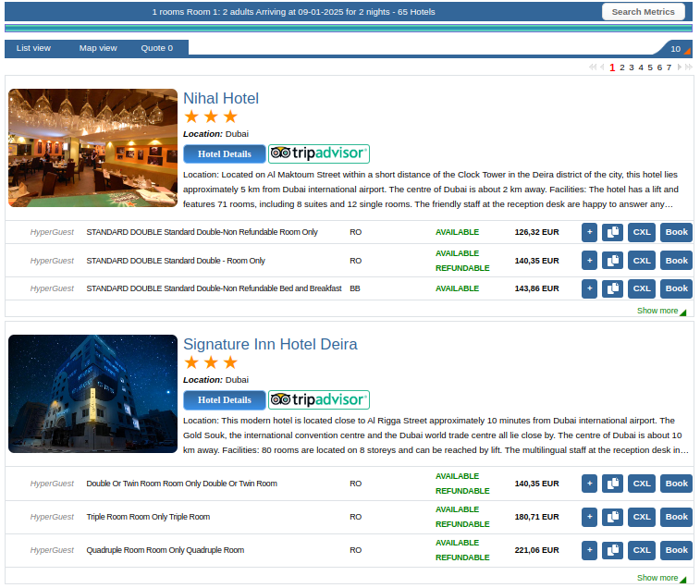Click the Search Metrics button
The image size is (700, 588).
(x=643, y=12)
